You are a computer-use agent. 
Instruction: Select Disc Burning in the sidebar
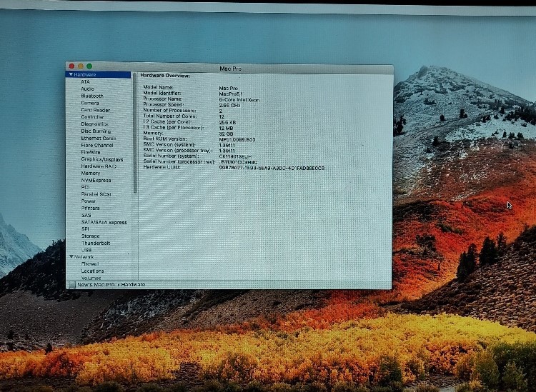96,131
